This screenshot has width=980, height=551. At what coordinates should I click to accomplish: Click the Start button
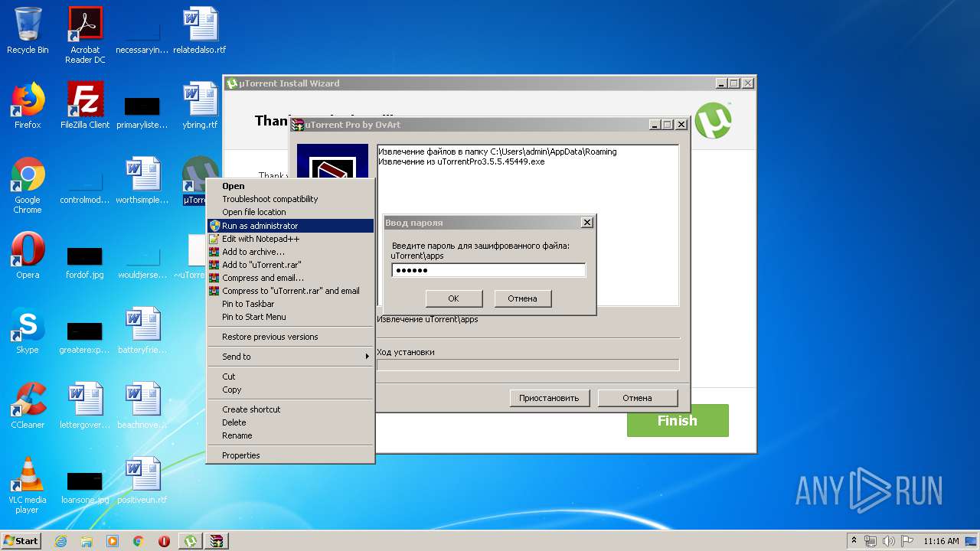pyautogui.click(x=21, y=541)
